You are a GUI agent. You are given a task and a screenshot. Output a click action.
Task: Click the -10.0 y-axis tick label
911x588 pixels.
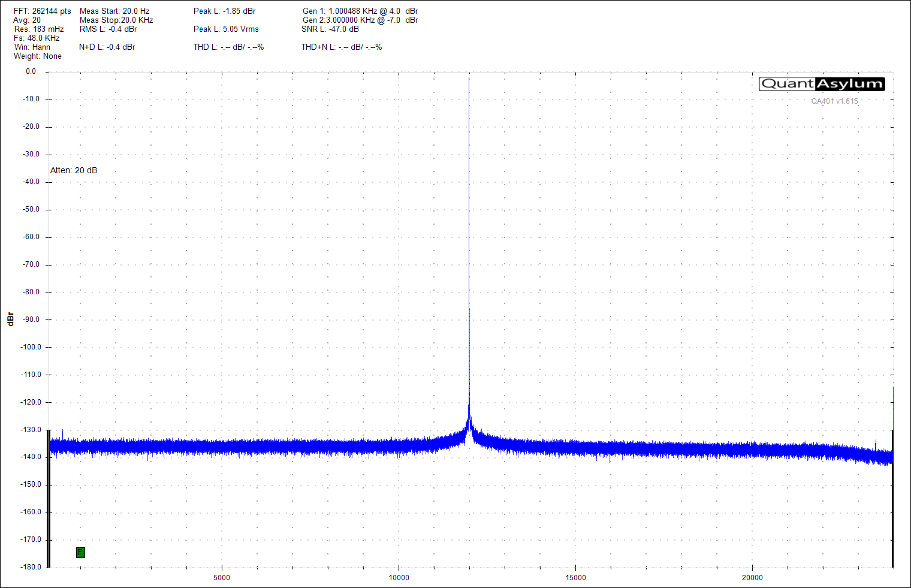31,99
